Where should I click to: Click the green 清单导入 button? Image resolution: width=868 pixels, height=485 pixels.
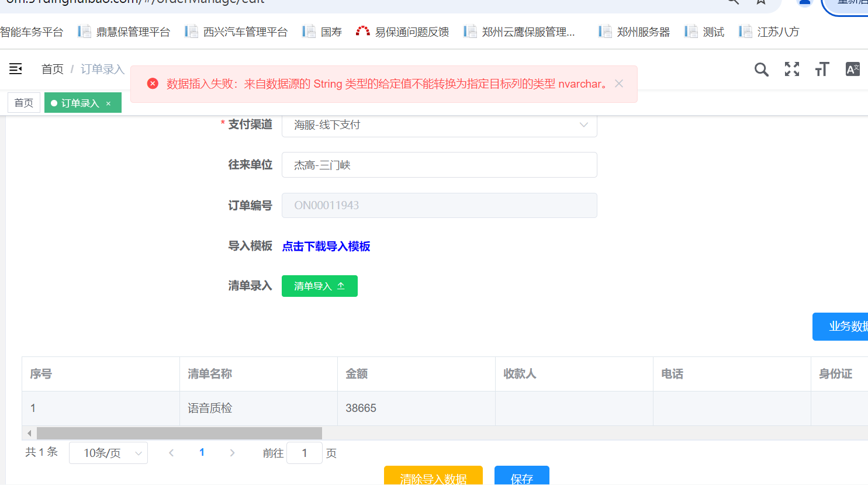click(319, 286)
